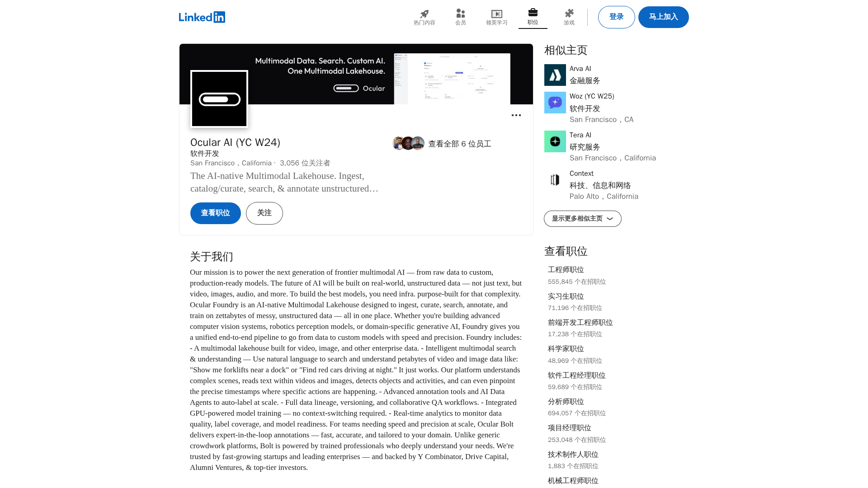Viewport: 868px width, 488px height.
Task: Select the 职位 briefcase tab
Action: coord(533,17)
